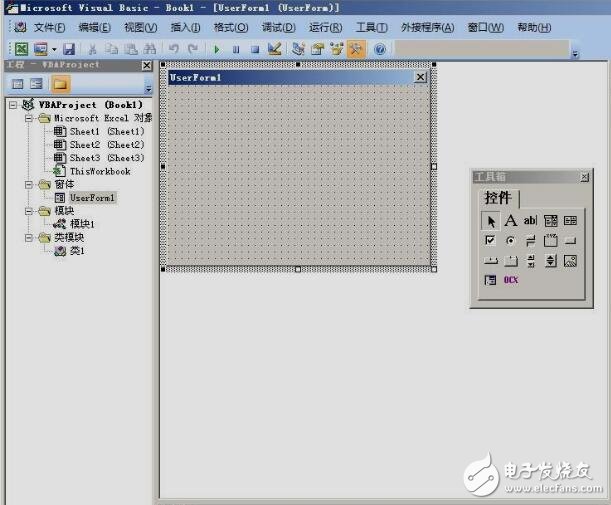Image resolution: width=611 pixels, height=505 pixels.
Task: Click the Insert UserForm toolbar icon
Action: [41, 49]
